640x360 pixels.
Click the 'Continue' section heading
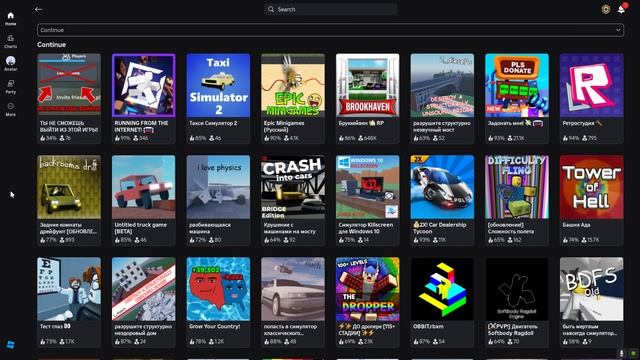click(51, 44)
